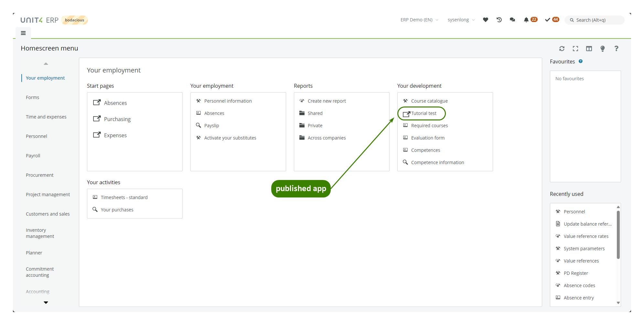
Task: Expand the sysenlong user dropdown
Action: 461,20
